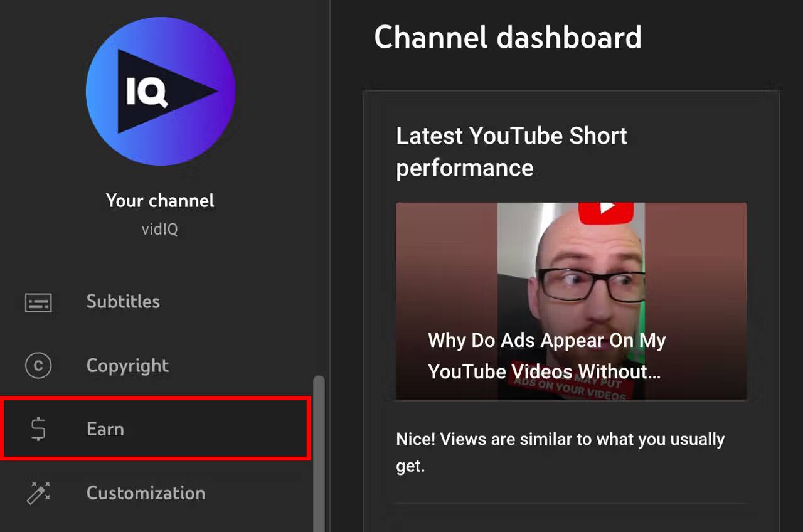Open the Earn section
This screenshot has height=532, width=803.
click(105, 429)
